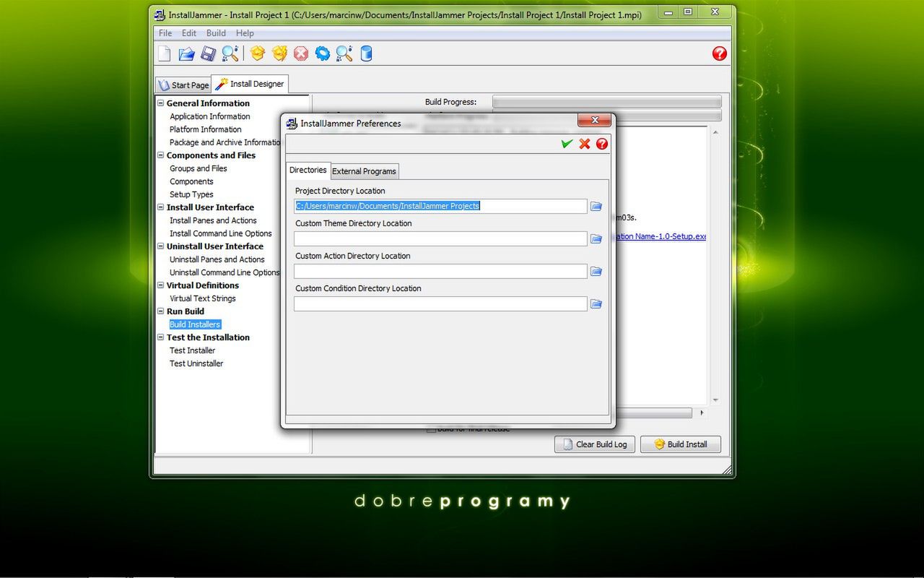The height and width of the screenshot is (578, 924).
Task: Click the build log scroll-up arrow
Action: coord(715,133)
